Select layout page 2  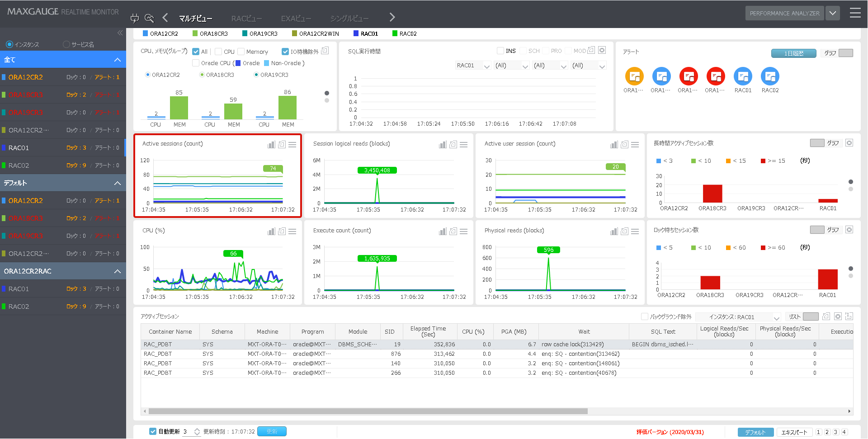click(x=827, y=432)
